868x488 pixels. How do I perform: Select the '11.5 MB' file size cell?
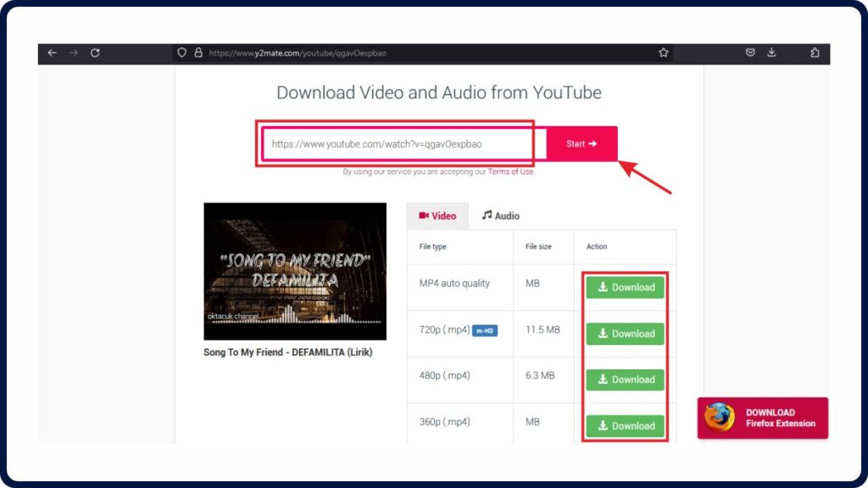[x=543, y=330]
